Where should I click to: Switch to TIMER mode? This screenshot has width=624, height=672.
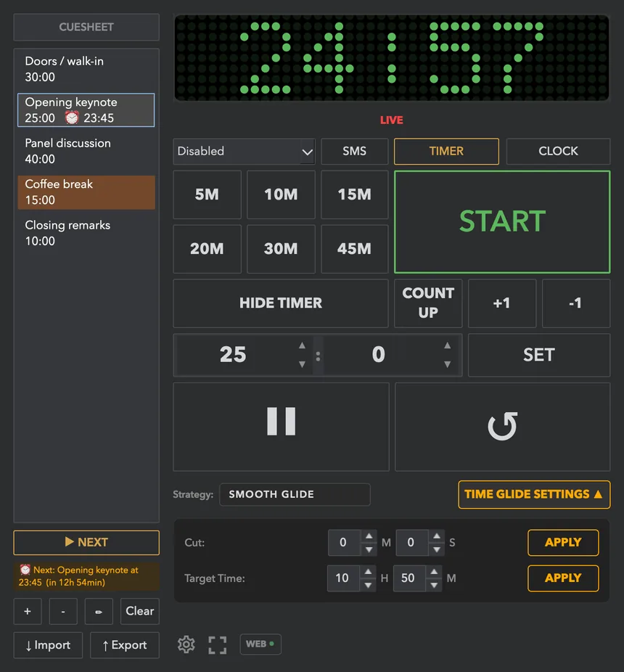point(446,151)
